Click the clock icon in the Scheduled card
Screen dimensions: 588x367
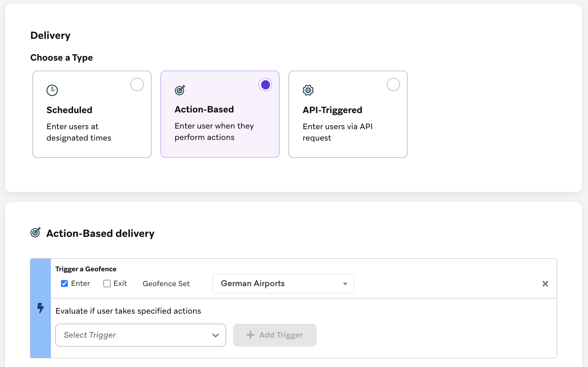pyautogui.click(x=52, y=90)
